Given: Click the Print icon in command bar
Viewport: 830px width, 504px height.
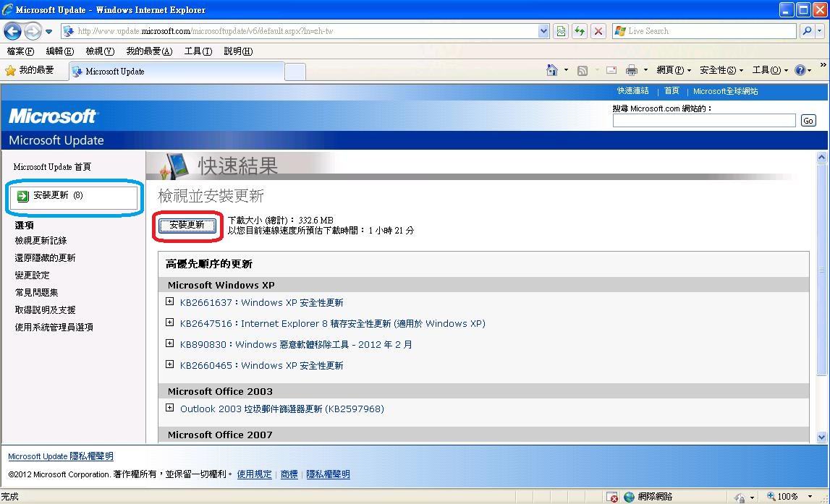Looking at the screenshot, I should (x=632, y=70).
